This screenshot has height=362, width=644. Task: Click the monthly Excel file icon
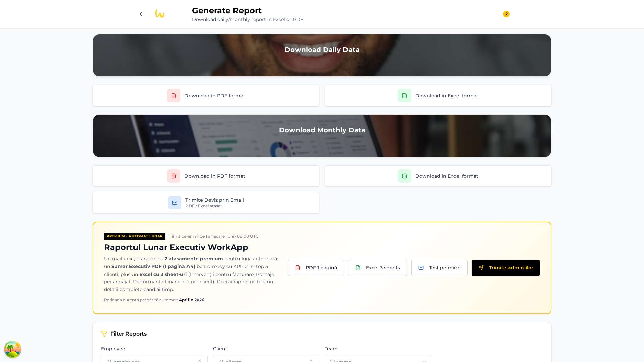[405, 176]
